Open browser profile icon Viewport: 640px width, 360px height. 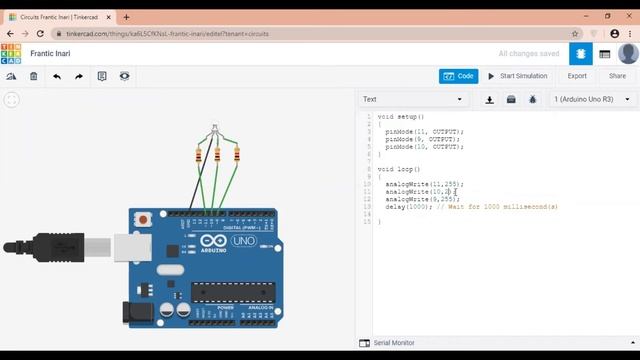(614, 34)
